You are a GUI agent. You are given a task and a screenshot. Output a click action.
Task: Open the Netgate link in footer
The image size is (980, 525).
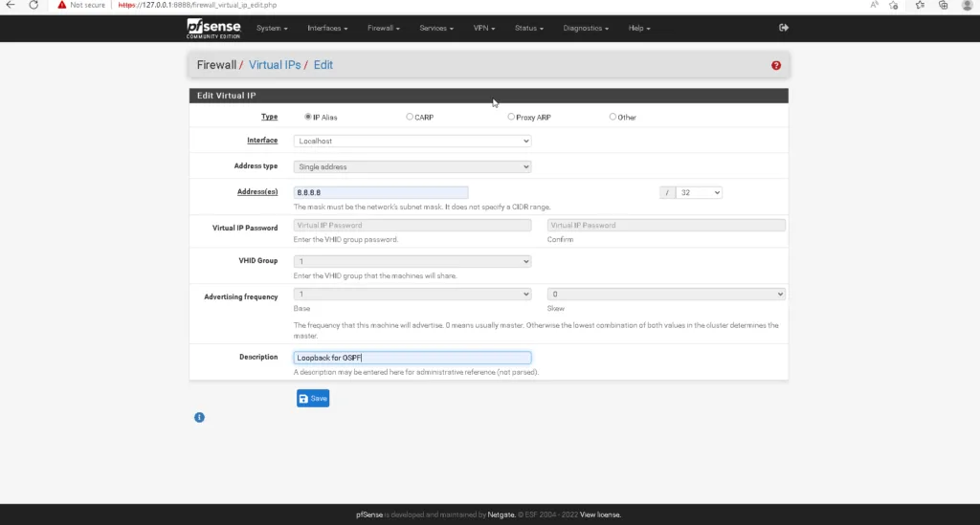coord(501,515)
